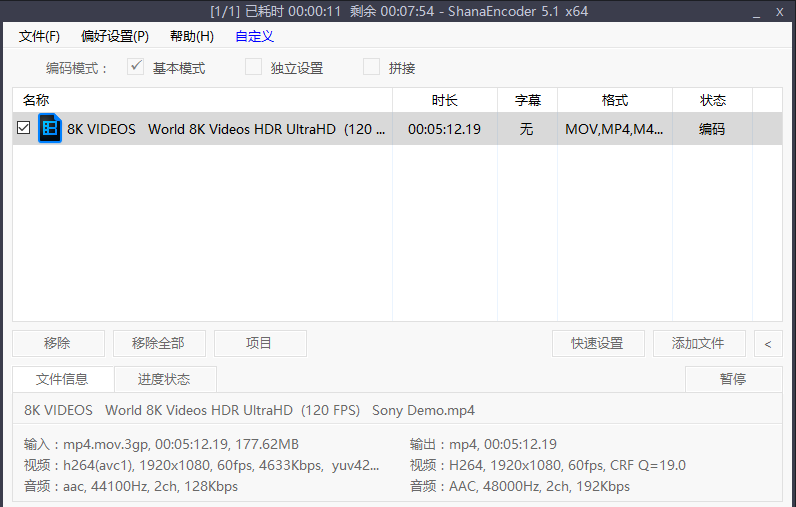Click the 状态 column header
The height and width of the screenshot is (507, 796).
pyautogui.click(x=712, y=100)
